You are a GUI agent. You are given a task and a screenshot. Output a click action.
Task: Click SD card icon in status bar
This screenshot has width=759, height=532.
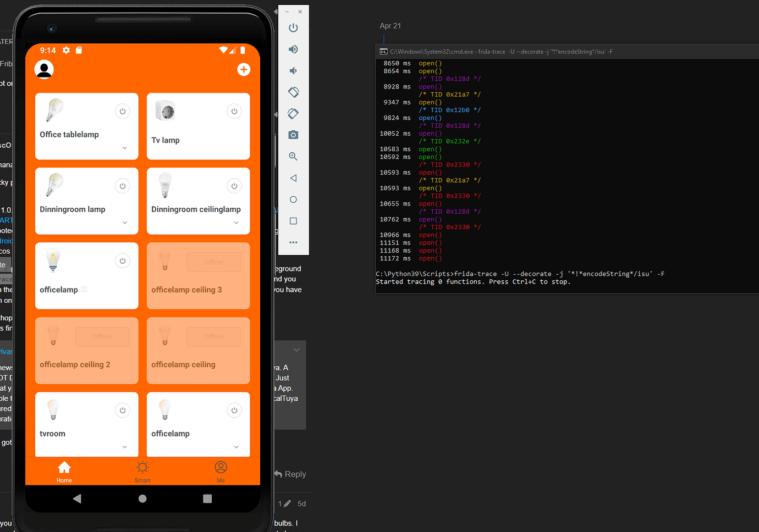pyautogui.click(x=79, y=50)
